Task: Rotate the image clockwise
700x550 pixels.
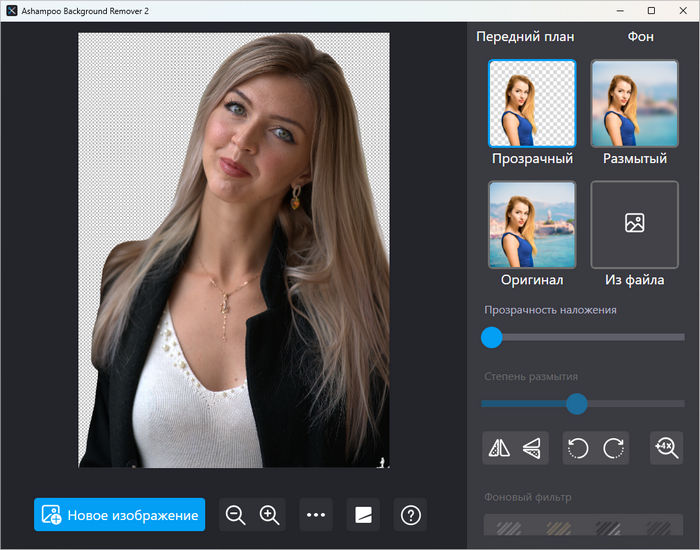Action: pos(612,449)
